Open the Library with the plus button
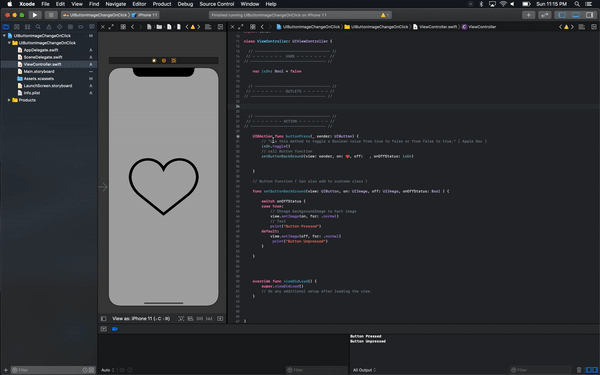This screenshot has width=600, height=375. pyautogui.click(x=528, y=15)
